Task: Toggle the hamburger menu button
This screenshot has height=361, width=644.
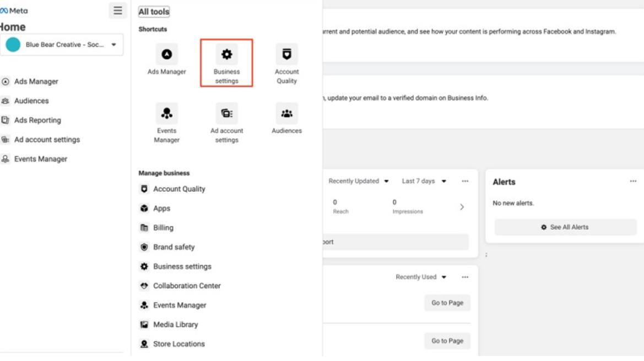Action: (x=117, y=10)
